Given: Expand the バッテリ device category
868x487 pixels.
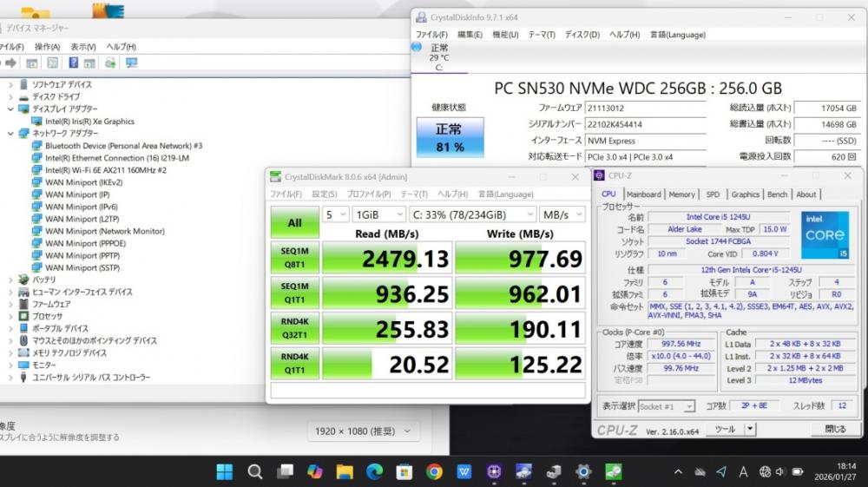Looking at the screenshot, I should (x=10, y=280).
